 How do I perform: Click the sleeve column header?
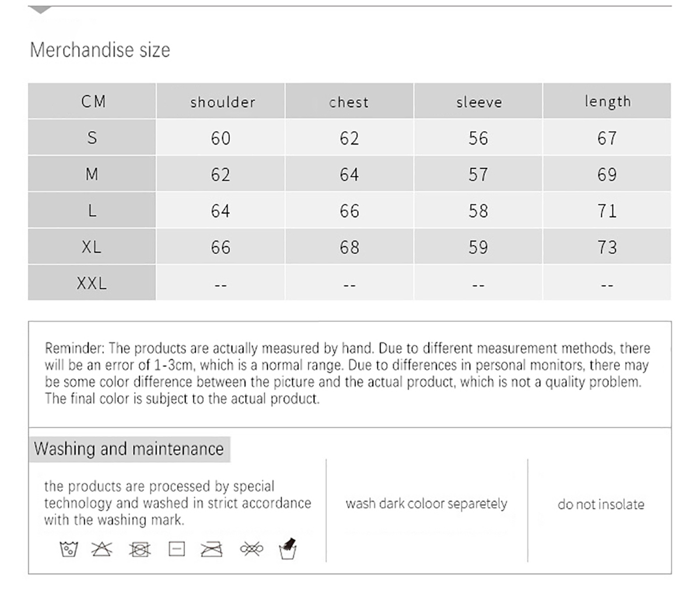click(478, 102)
